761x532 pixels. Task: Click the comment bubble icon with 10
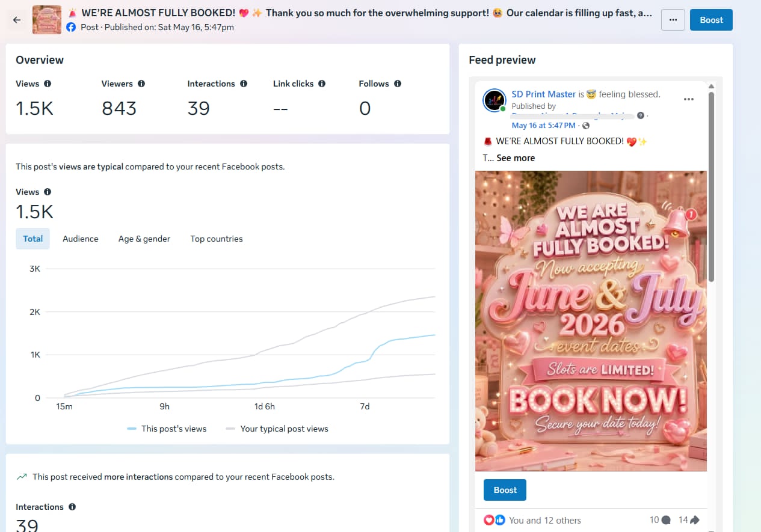point(666,520)
